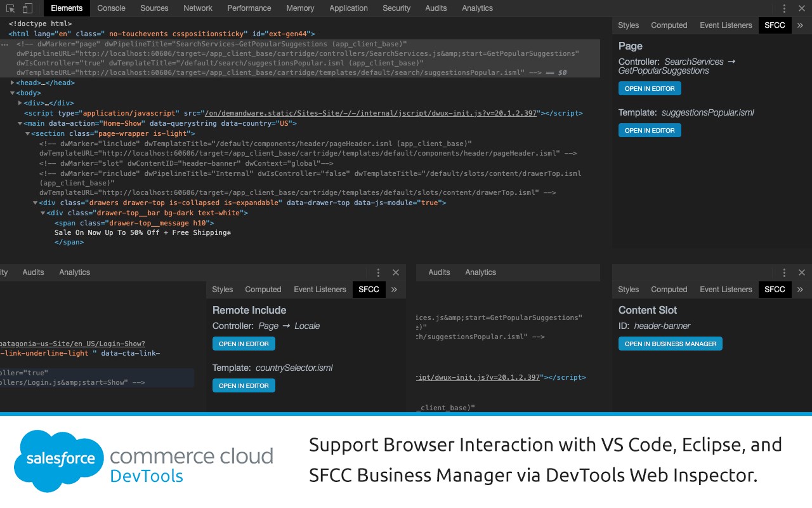Open the Console tab
The height and width of the screenshot is (508, 812).
111,8
